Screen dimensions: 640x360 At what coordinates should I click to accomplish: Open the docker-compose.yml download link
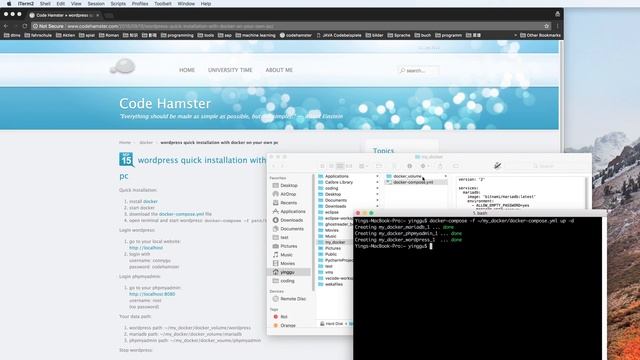(181, 214)
